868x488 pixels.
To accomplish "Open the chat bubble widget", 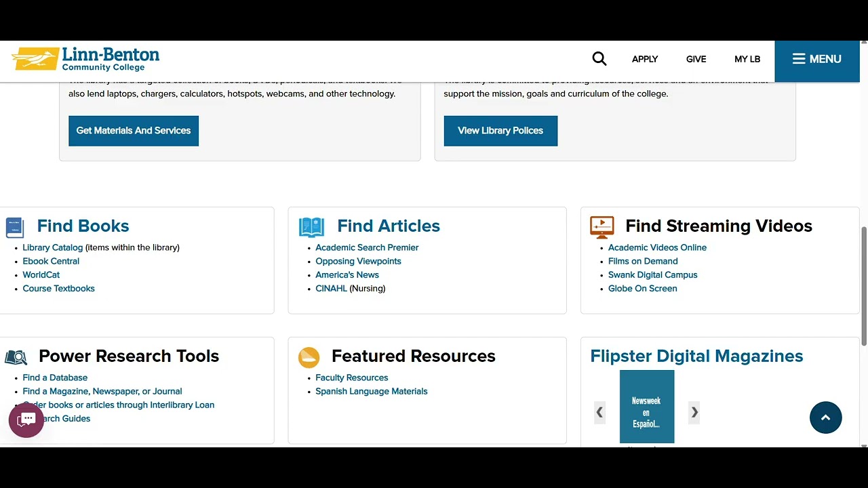I will point(26,420).
